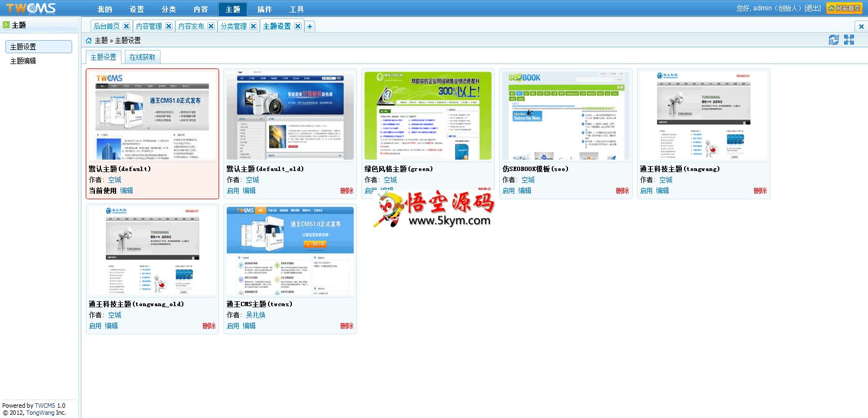Screen dimensions: 868x418
Task: Open default_old theme thumbnail
Action: pos(290,116)
